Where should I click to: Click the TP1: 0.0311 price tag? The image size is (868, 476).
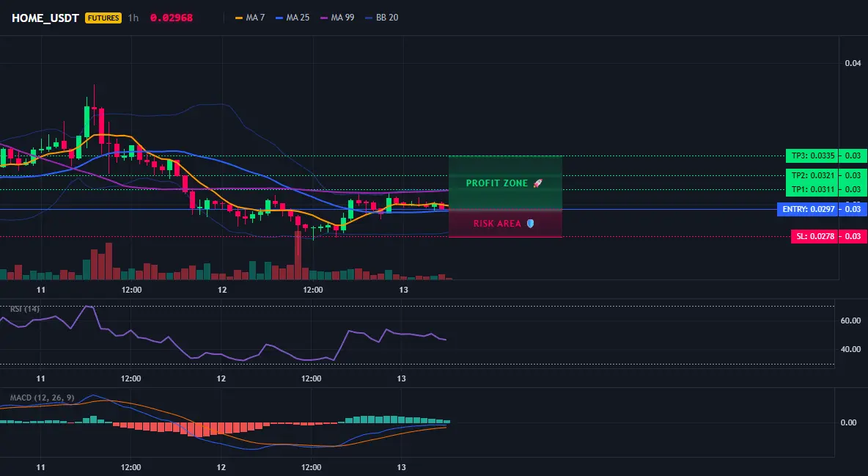tap(812, 189)
